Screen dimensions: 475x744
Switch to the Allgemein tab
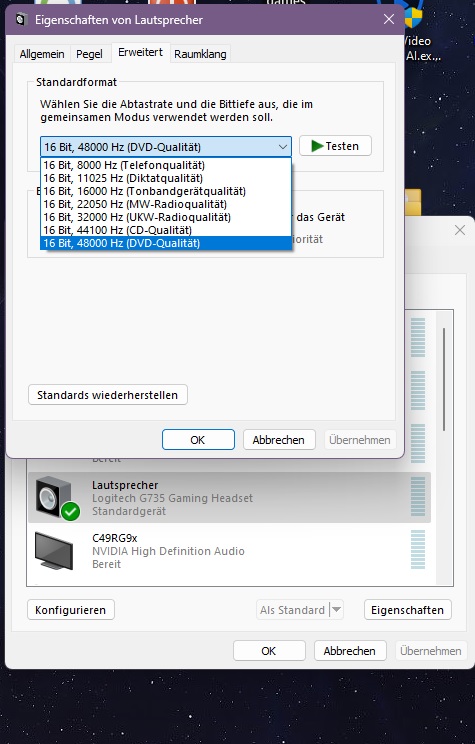tap(42, 54)
